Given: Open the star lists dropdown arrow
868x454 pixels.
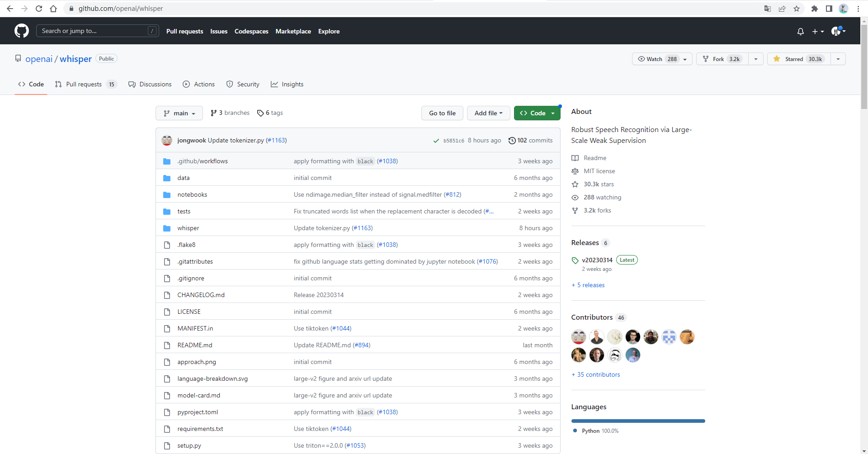Looking at the screenshot, I should tap(838, 59).
